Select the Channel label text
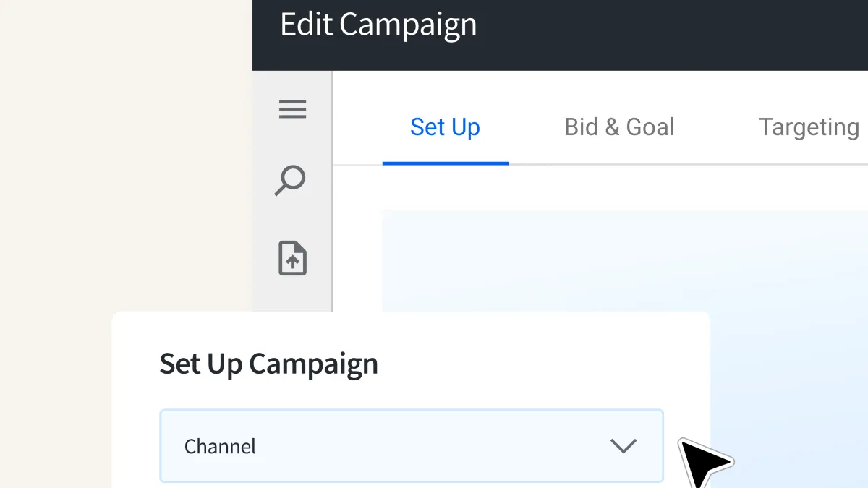 220,446
